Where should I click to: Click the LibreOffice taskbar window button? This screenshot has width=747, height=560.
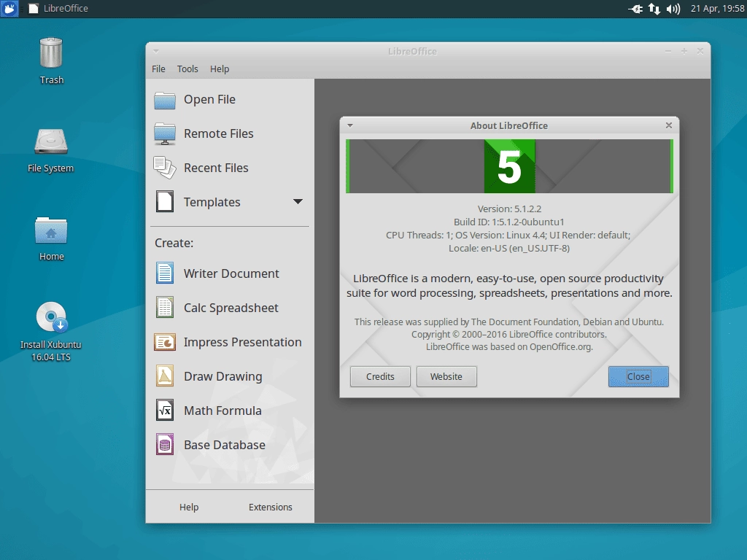(x=58, y=9)
